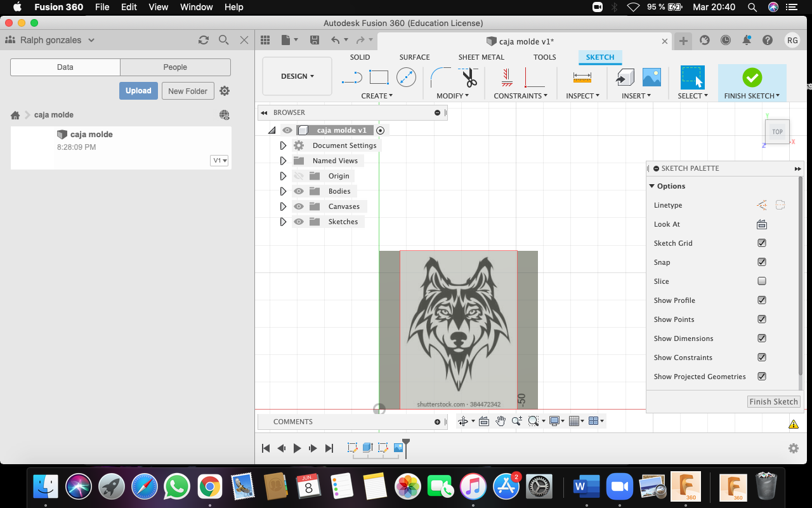
Task: Click the Finish Sketch button in Sketch Palette
Action: click(x=773, y=402)
